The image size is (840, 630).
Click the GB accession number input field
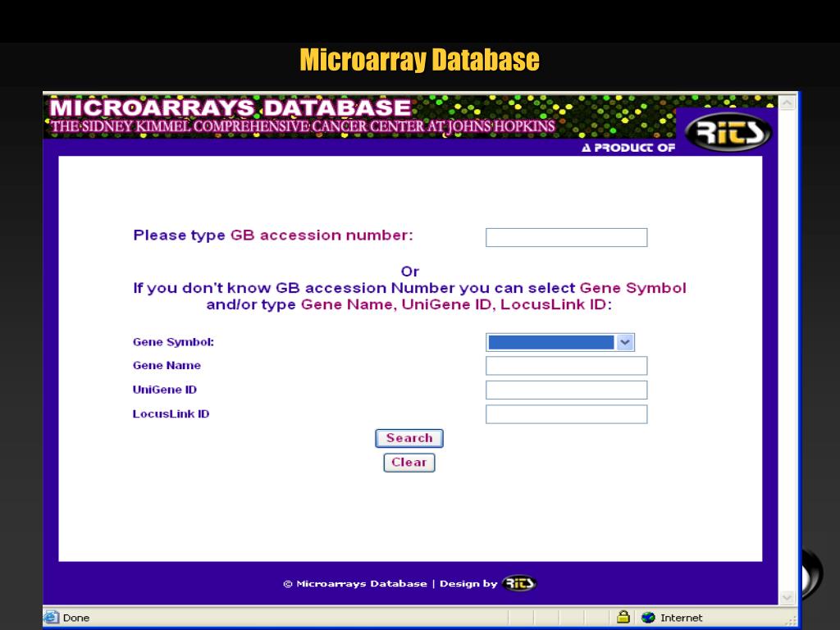[x=566, y=237]
